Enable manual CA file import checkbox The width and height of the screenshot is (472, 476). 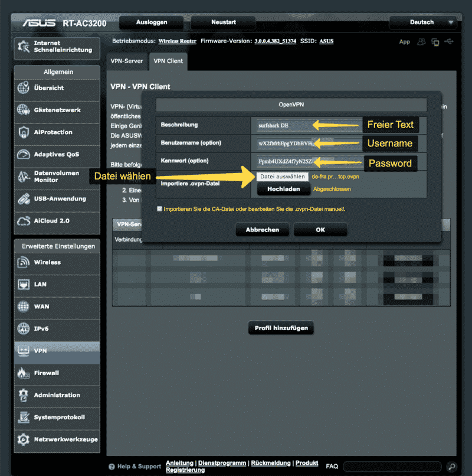coord(159,209)
